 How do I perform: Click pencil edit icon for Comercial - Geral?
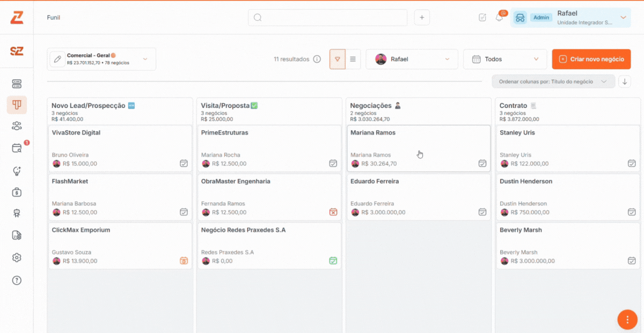coord(57,59)
